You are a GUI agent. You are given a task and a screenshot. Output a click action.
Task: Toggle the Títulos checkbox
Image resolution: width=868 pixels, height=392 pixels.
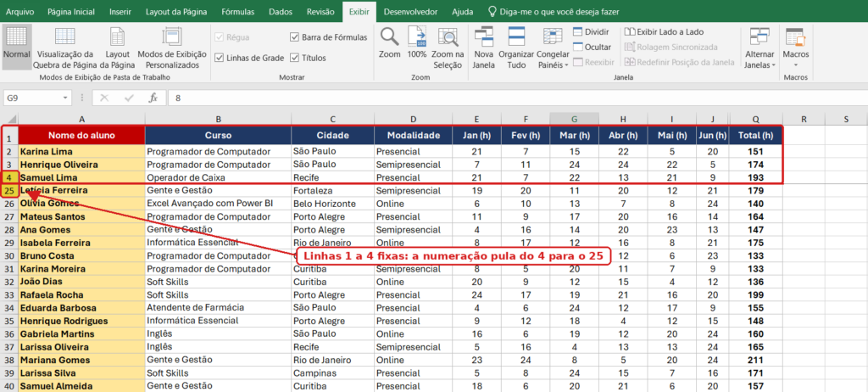coord(294,58)
